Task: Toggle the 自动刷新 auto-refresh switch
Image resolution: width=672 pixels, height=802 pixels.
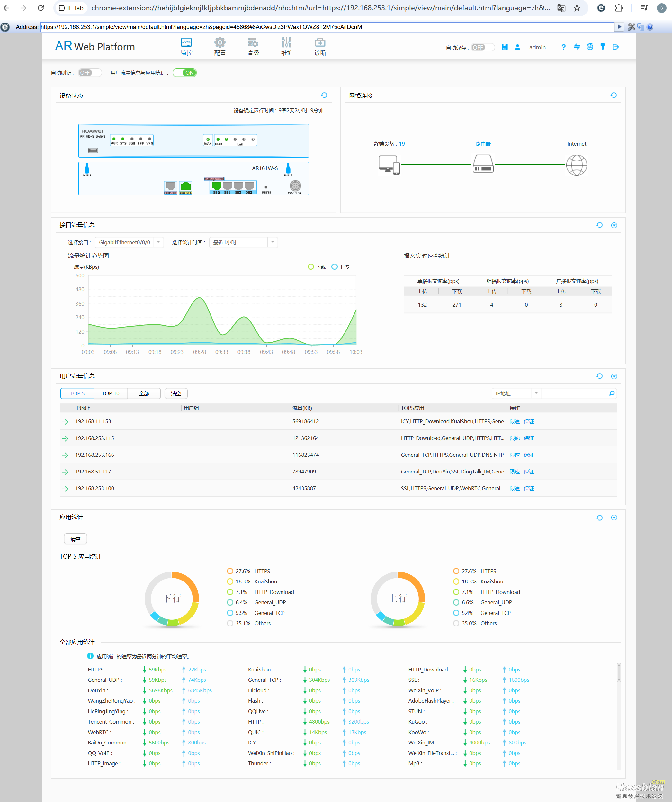Action: click(x=90, y=73)
